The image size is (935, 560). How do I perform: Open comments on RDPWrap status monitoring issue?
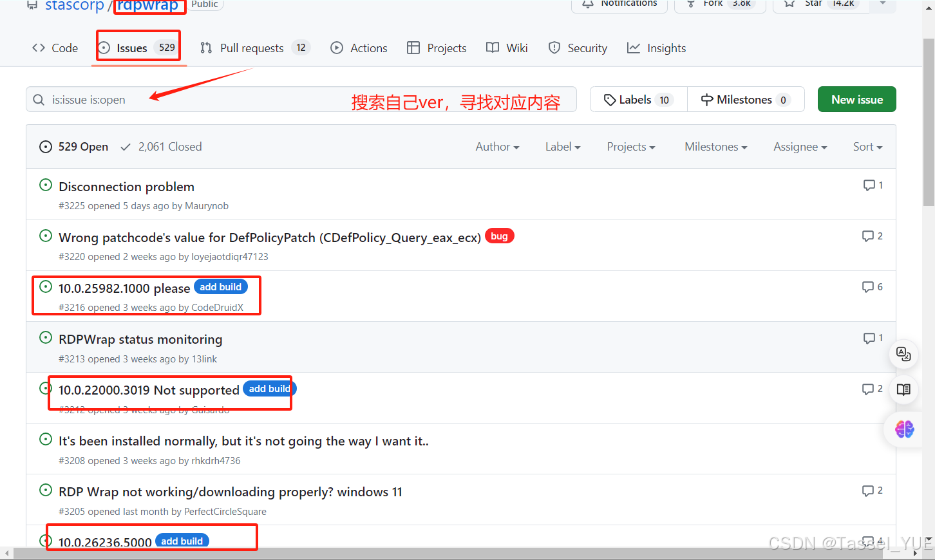click(x=873, y=338)
